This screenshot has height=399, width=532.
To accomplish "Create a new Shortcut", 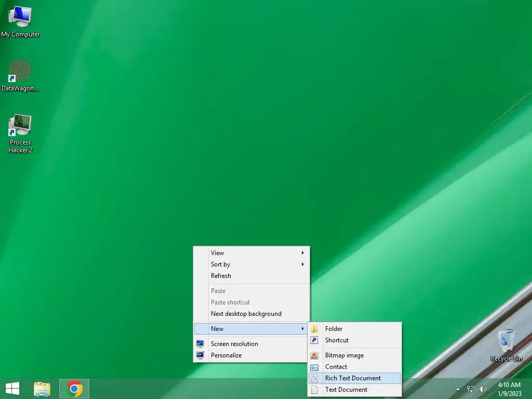I will click(354, 340).
